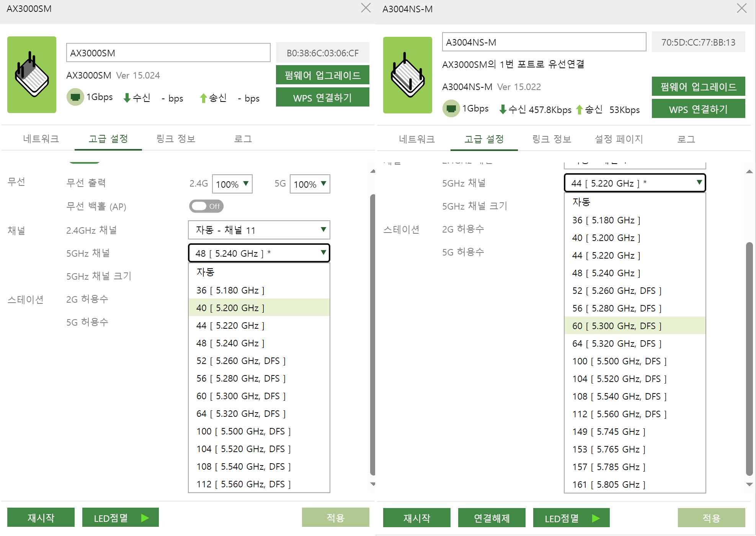Screen dimensions: 756x536
Task: Click the AX3000SM upload arrow icon
Action: [x=203, y=98]
